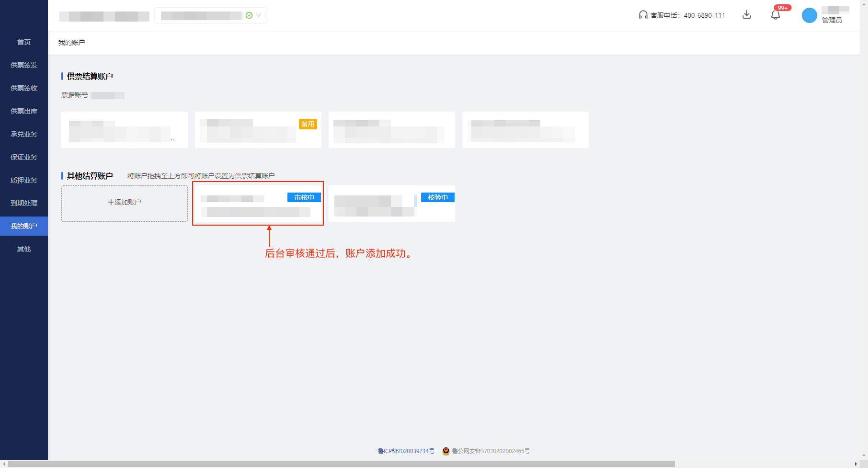Screen dimensions: 868x468
Task: Open the notification bell with 99+ badge
Action: [776, 15]
